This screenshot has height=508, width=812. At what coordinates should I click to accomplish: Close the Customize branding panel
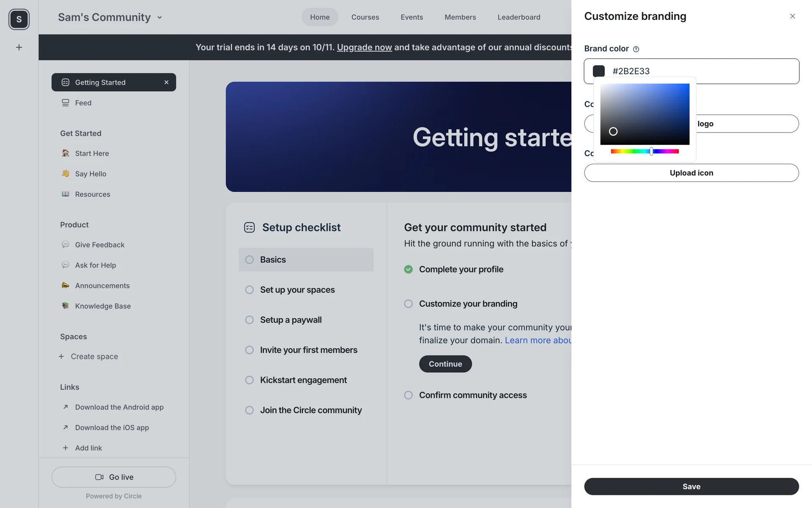click(x=793, y=17)
